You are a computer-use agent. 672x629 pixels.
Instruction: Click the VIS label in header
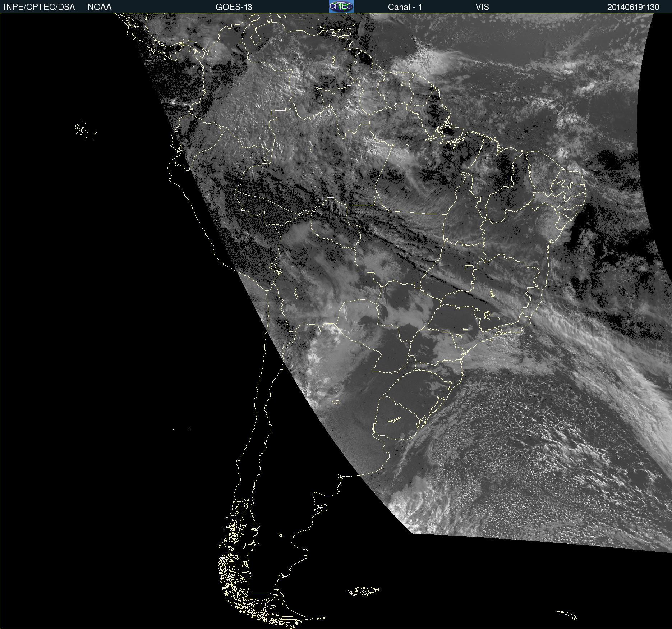coord(482,7)
